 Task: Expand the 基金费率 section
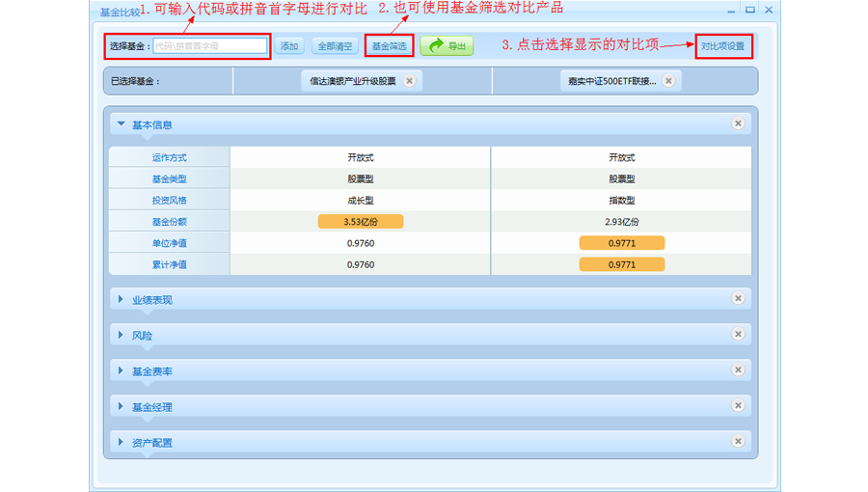[x=122, y=371]
